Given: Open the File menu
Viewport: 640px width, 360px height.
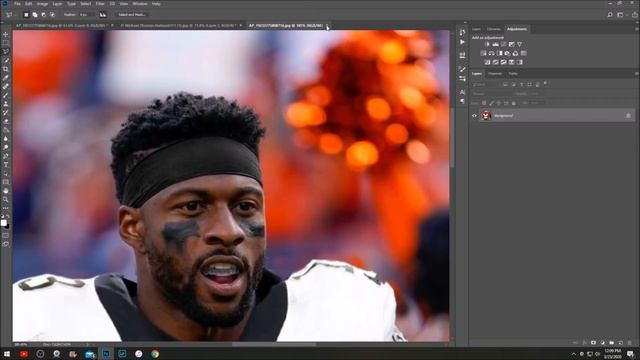Looking at the screenshot, I should coord(17,4).
